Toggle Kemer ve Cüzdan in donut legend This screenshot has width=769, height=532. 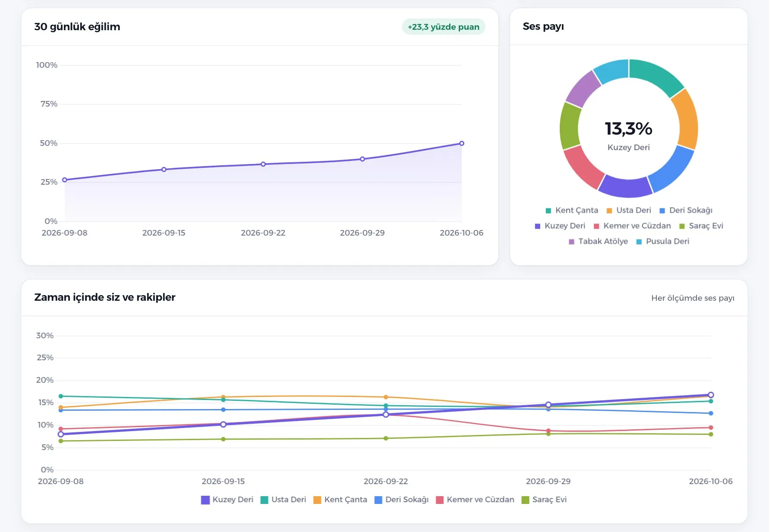tap(632, 226)
